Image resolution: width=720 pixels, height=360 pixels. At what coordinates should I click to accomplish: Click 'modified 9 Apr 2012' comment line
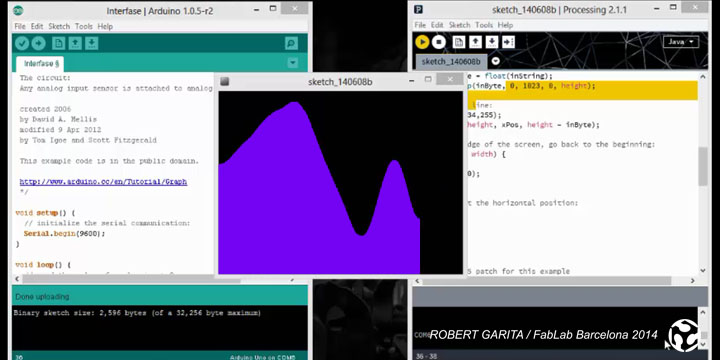click(60, 130)
